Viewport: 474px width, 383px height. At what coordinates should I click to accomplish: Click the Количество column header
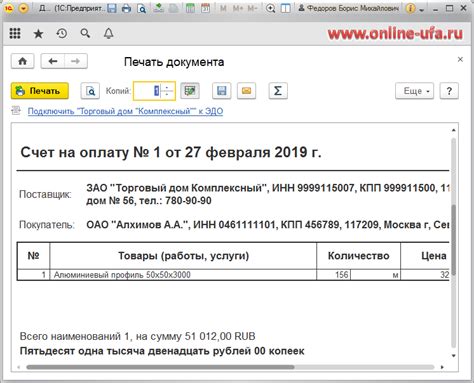358,256
